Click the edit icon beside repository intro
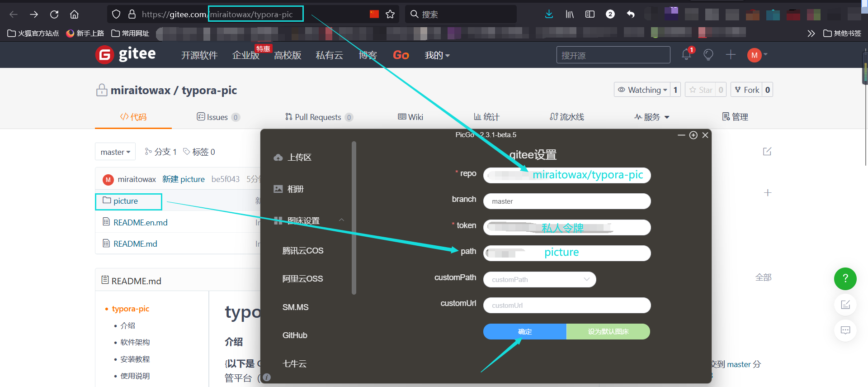 click(767, 151)
